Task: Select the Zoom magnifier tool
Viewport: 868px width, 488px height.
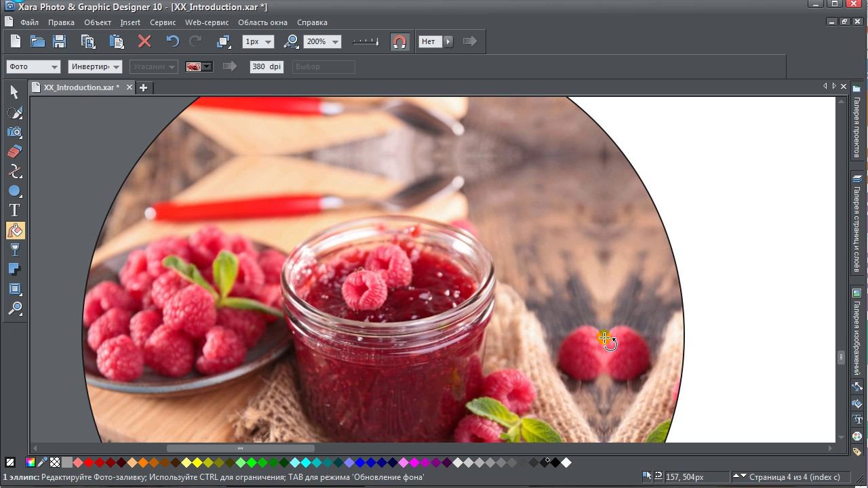Action: [14, 309]
